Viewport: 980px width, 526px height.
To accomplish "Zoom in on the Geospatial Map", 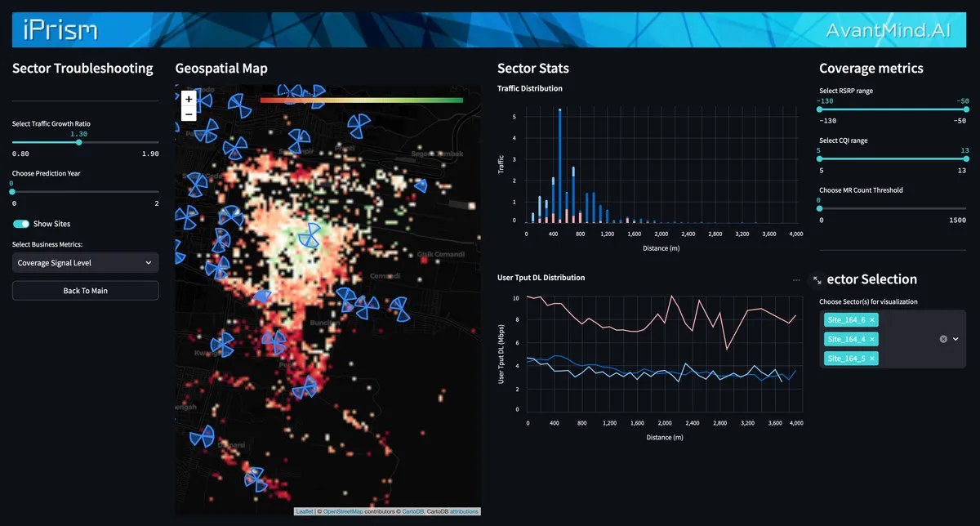I will pyautogui.click(x=189, y=99).
